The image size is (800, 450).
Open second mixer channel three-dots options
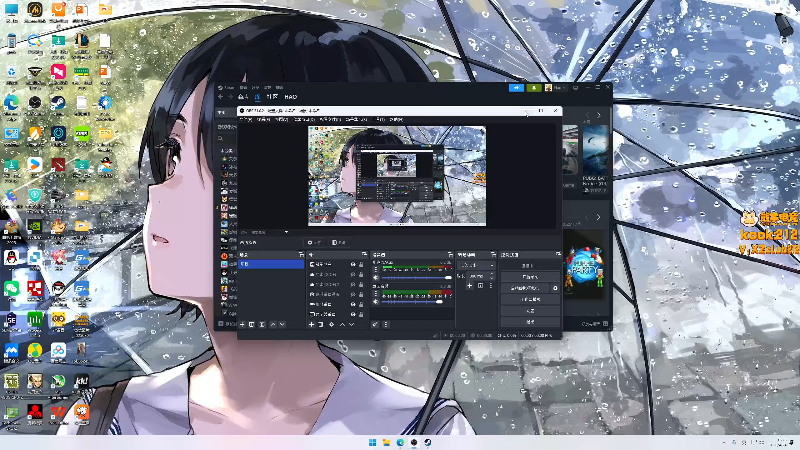tap(376, 294)
